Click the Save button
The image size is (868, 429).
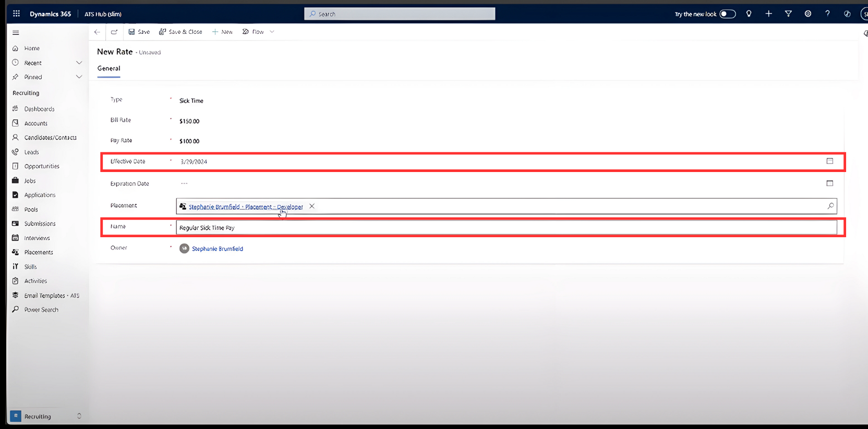tap(139, 32)
